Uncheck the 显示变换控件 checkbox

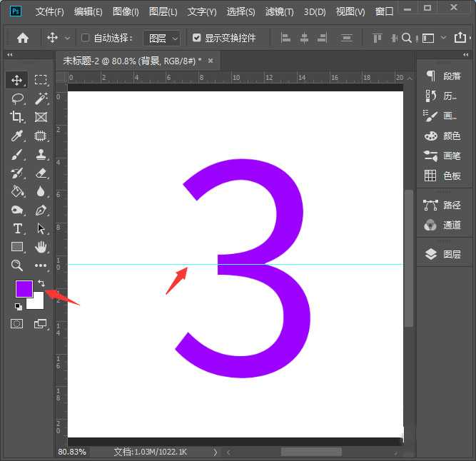pos(197,38)
